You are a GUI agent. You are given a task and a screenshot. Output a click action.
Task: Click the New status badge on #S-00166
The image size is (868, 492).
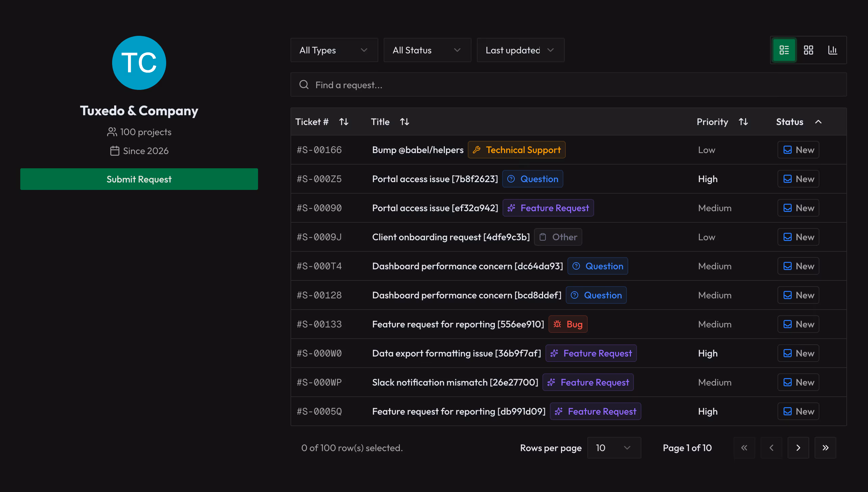tap(798, 150)
